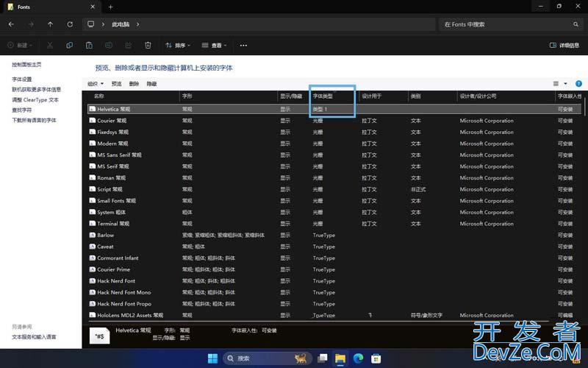This screenshot has width=588, height=368.
Task: Open 查找字符 link
Action: tap(22, 110)
